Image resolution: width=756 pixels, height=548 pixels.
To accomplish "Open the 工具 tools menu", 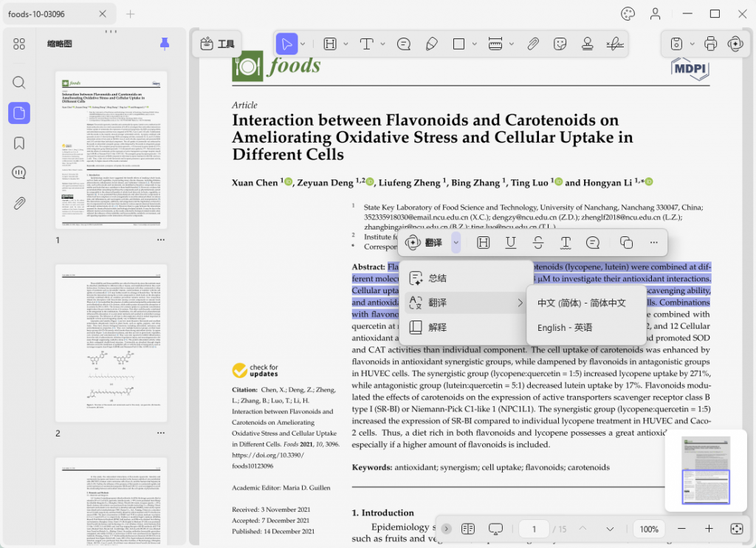I will click(217, 44).
